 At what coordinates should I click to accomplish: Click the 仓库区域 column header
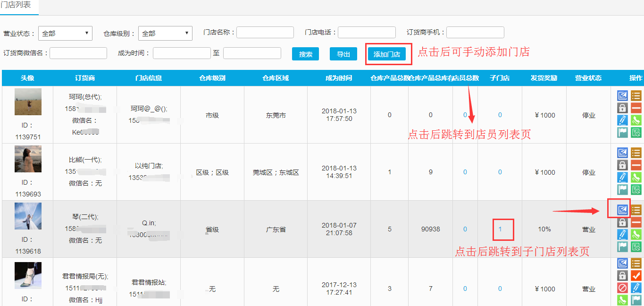click(276, 78)
